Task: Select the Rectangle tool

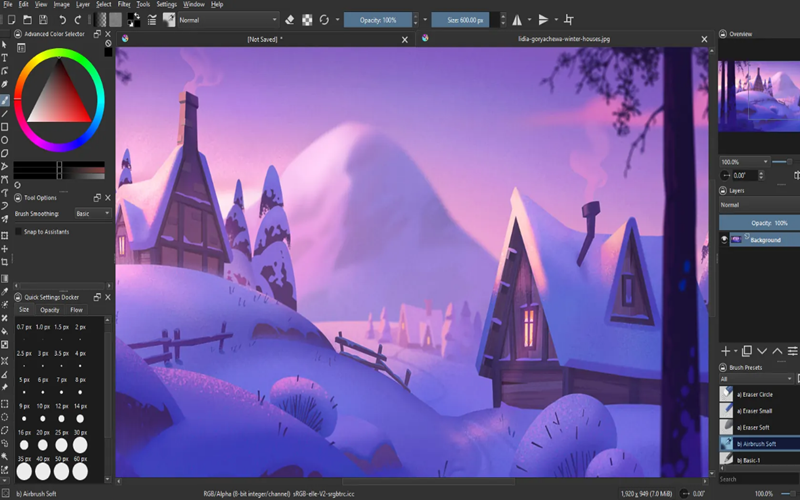Action: click(x=5, y=127)
